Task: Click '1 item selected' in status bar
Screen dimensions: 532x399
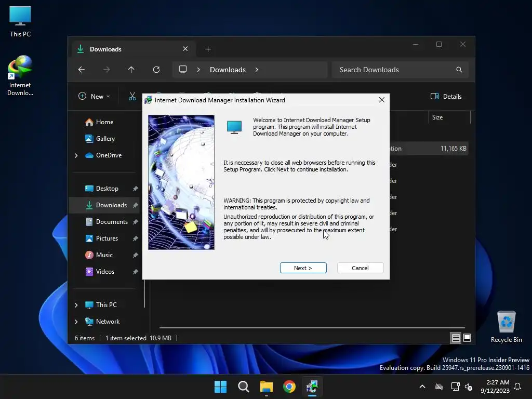Action: tap(126, 338)
